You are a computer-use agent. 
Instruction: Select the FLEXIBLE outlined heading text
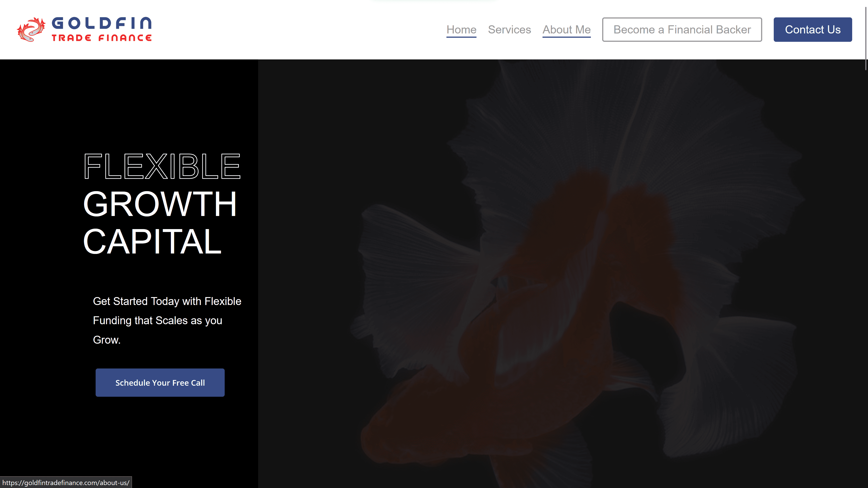[x=162, y=166]
